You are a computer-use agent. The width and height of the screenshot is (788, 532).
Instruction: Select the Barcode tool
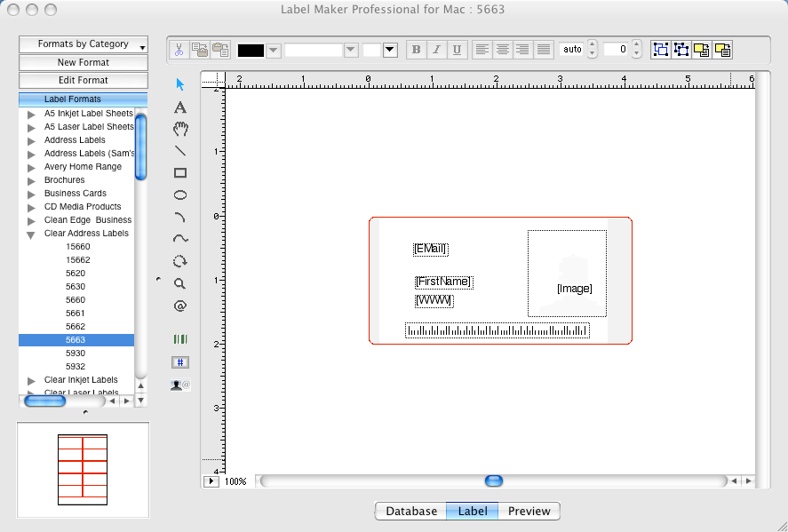click(x=179, y=339)
